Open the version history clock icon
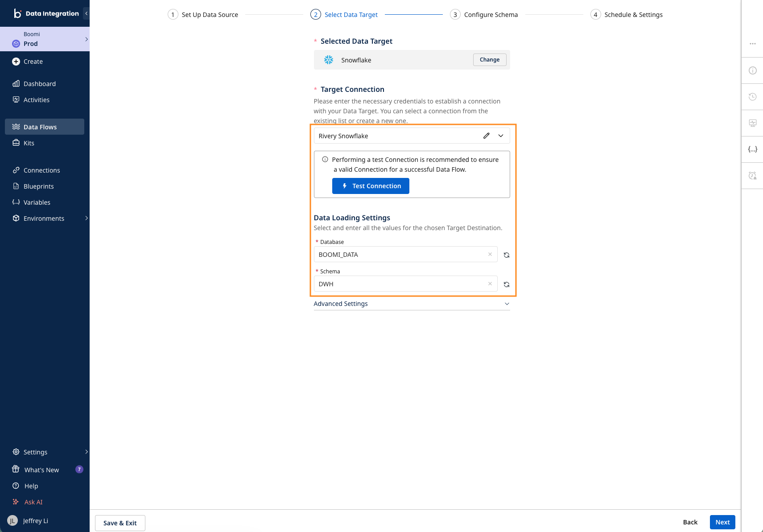The height and width of the screenshot is (532, 763). 753,97
